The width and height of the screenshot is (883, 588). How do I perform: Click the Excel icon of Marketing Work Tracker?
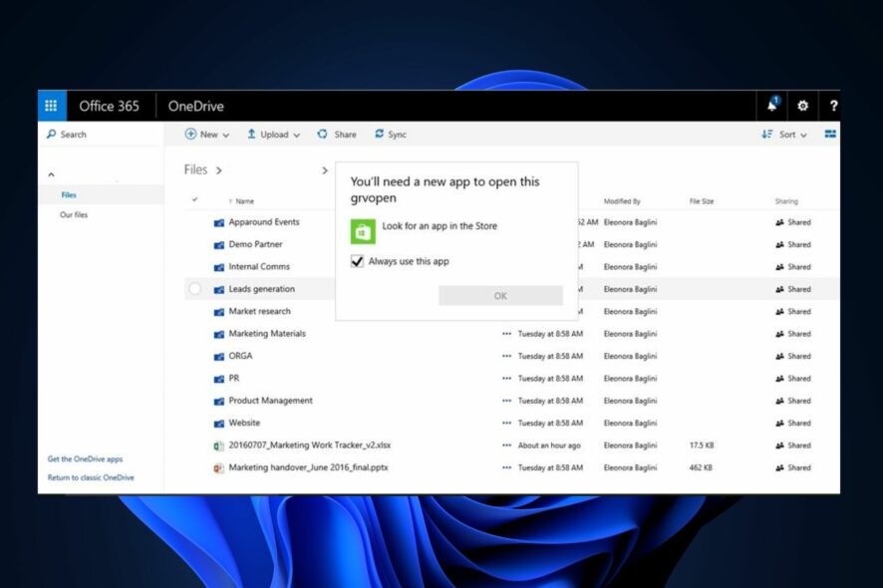[x=218, y=446]
